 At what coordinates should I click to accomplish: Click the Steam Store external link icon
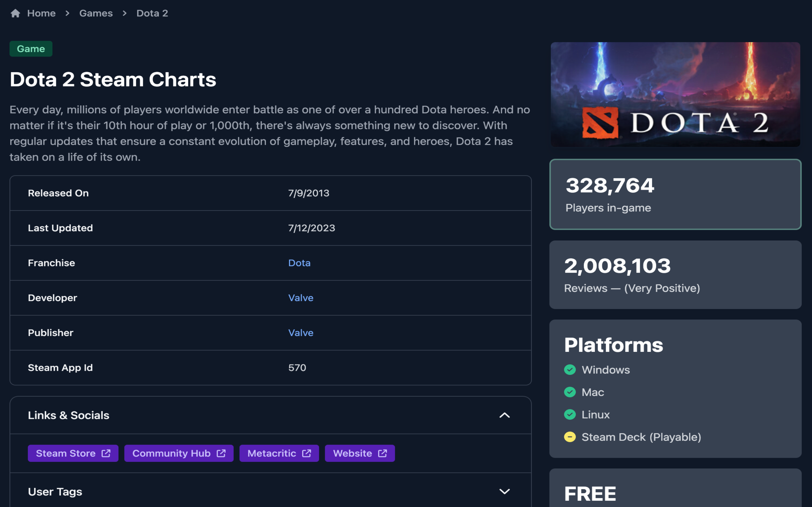pyautogui.click(x=106, y=453)
